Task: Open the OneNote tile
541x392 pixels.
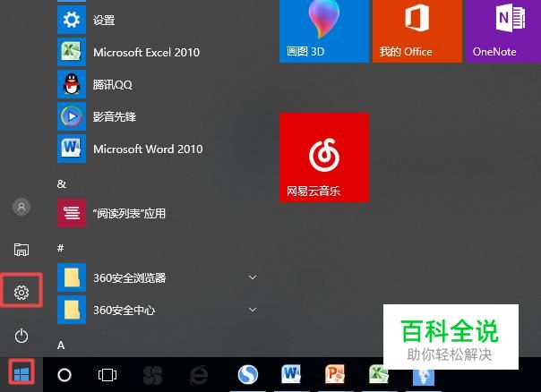Action: click(503, 31)
